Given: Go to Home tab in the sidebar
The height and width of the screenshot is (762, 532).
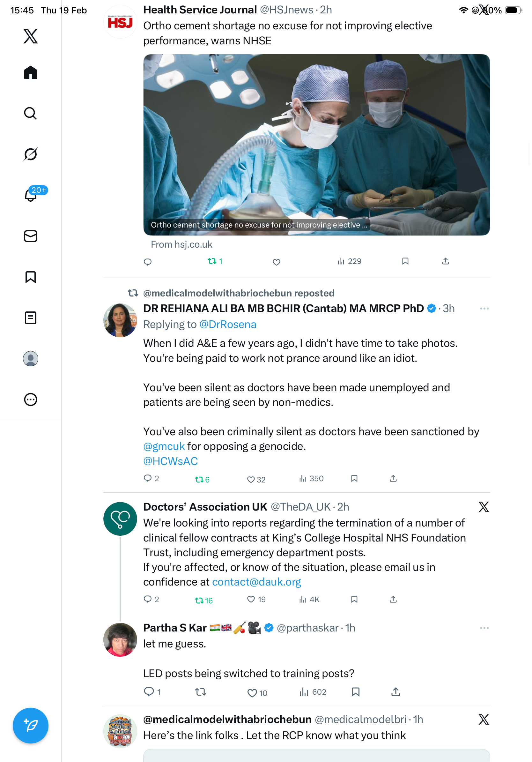Looking at the screenshot, I should point(31,73).
